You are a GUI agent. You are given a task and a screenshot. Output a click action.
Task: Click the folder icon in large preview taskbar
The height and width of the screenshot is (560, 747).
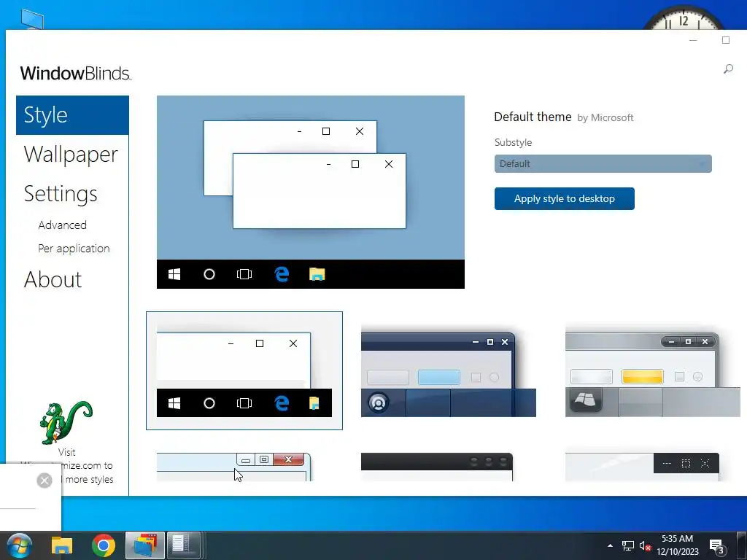pos(317,274)
